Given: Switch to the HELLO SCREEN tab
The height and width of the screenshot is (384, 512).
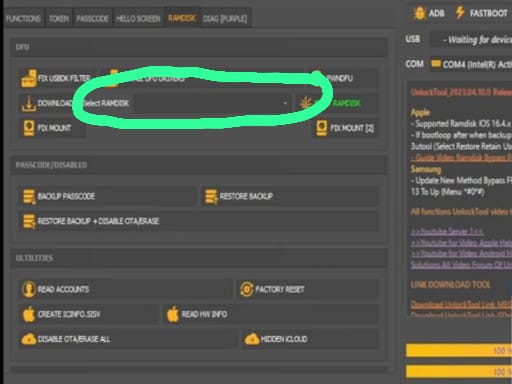Looking at the screenshot, I should [138, 18].
